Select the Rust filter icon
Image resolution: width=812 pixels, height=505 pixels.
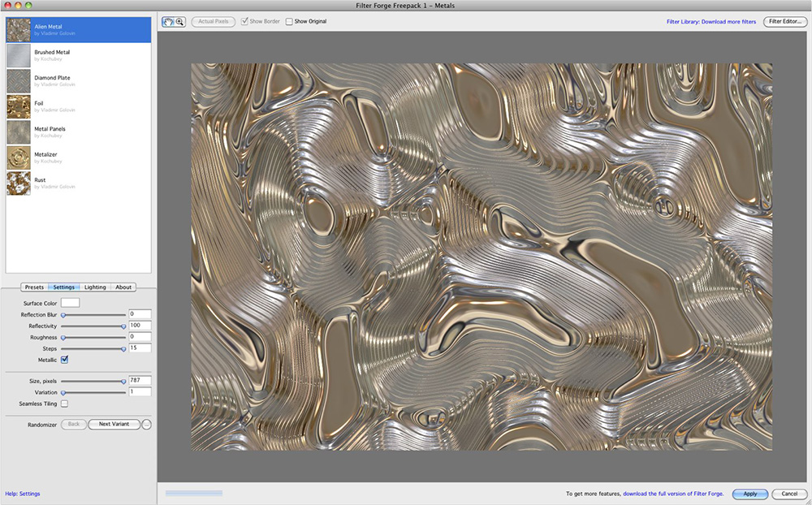coord(19,183)
